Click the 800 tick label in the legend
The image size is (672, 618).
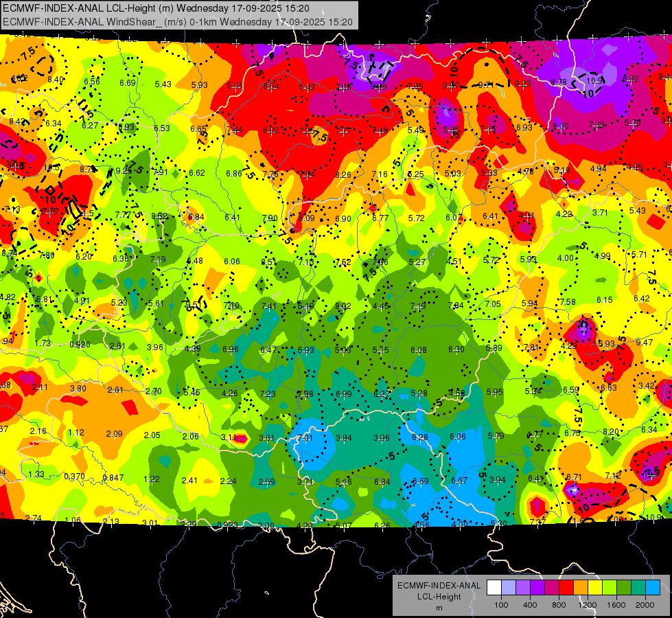pos(559,605)
